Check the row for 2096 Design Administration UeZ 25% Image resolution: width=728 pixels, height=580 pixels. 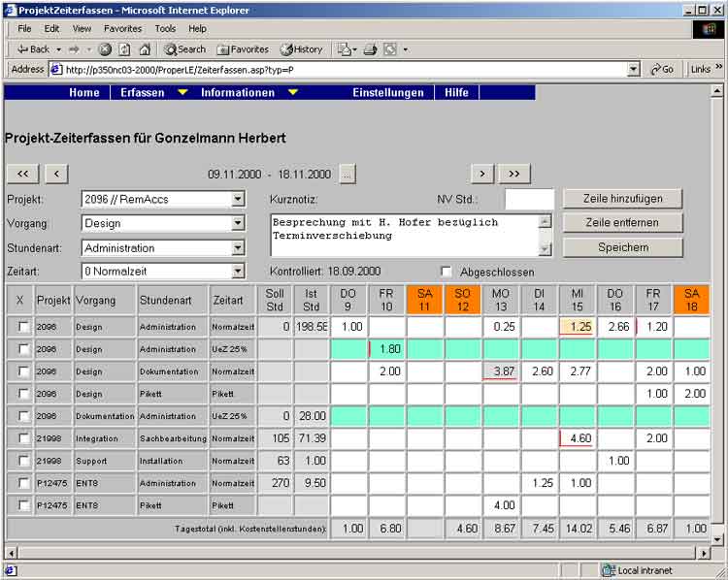22,349
